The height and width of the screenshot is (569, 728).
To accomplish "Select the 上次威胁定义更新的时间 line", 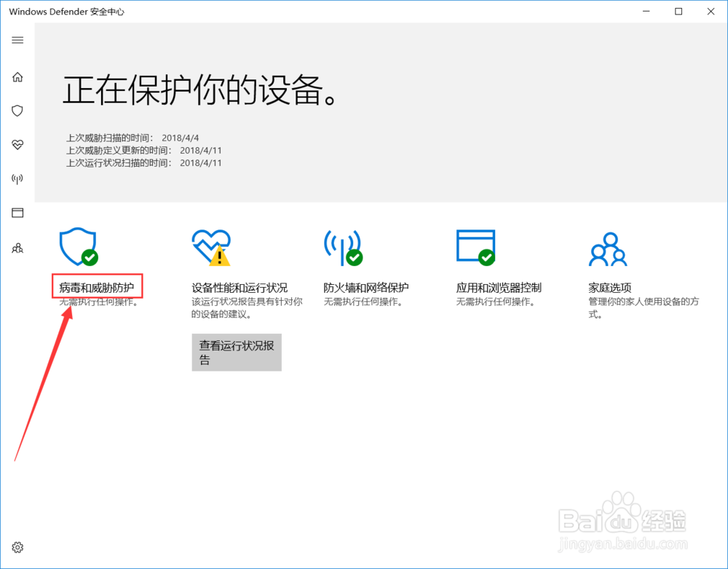I will click(x=144, y=151).
